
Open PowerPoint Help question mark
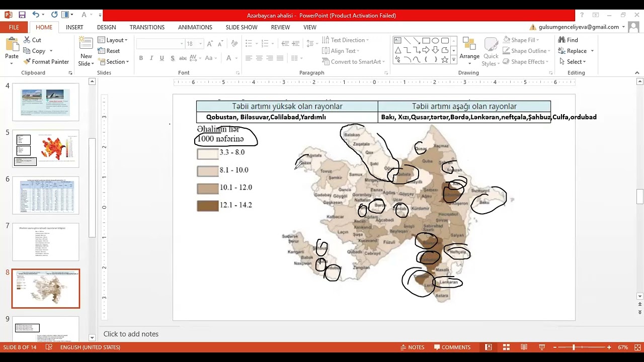click(x=582, y=15)
